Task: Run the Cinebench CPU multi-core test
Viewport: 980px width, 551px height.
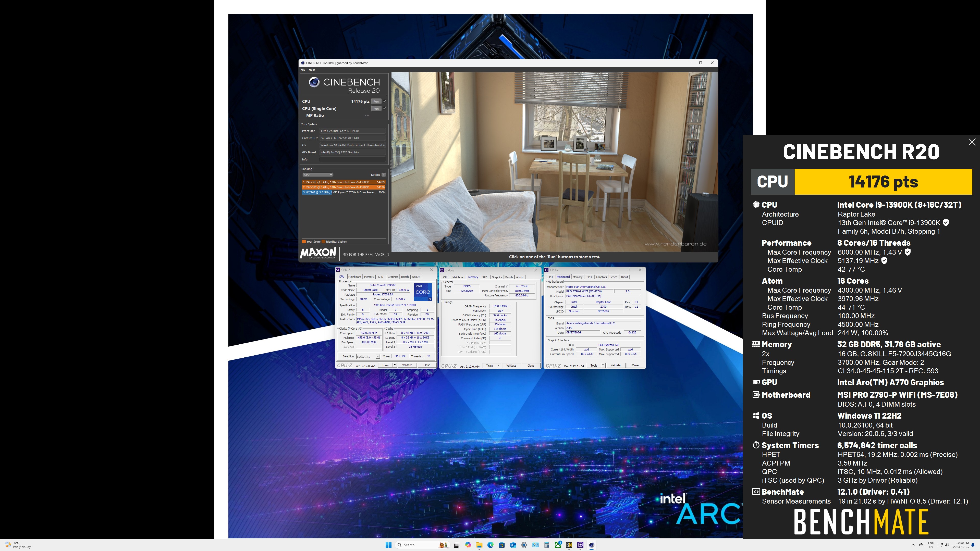Action: [x=376, y=101]
